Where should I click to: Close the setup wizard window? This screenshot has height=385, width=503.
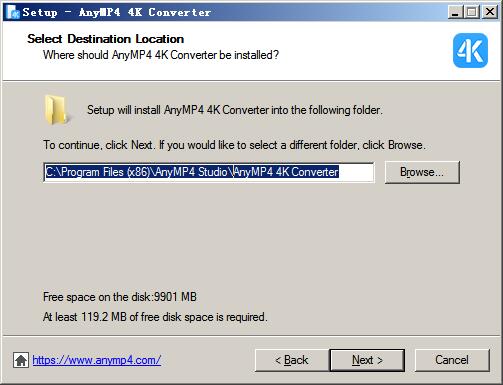(x=490, y=12)
